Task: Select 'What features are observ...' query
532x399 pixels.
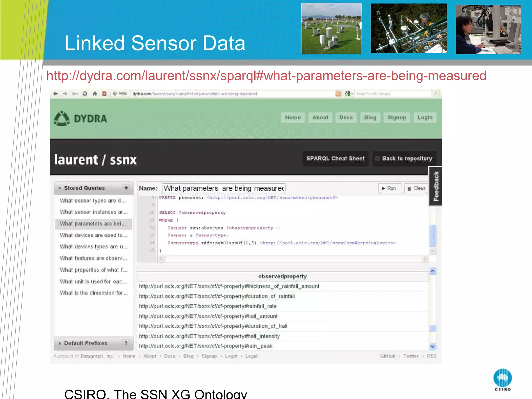Action: click(93, 258)
